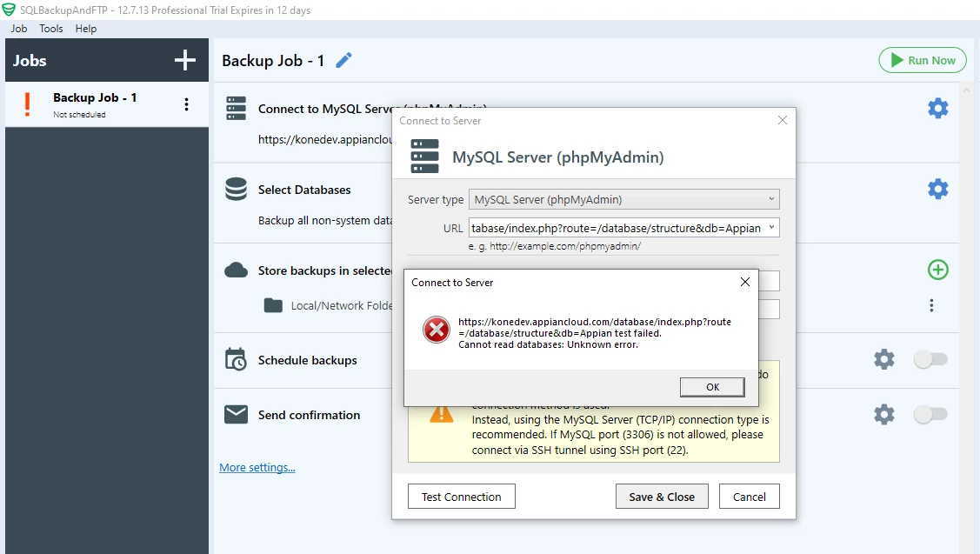Enable the Send confirmation switch

coord(930,414)
